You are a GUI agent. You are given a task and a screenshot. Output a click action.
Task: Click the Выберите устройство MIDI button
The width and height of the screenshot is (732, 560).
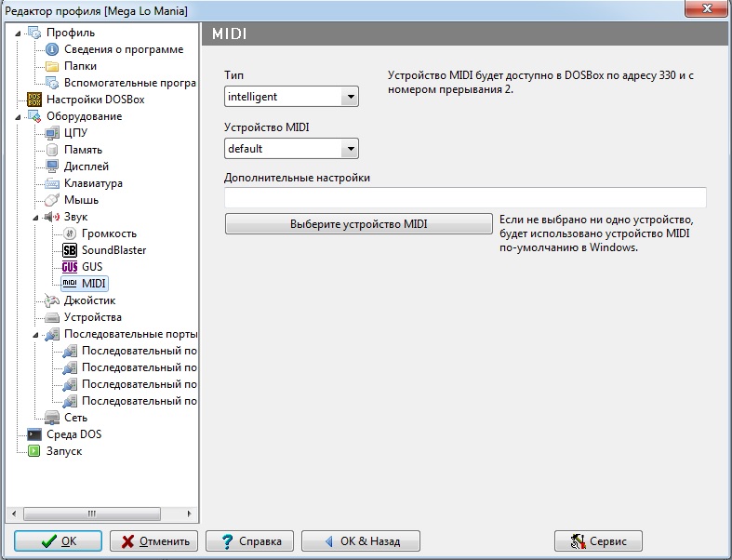point(358,223)
